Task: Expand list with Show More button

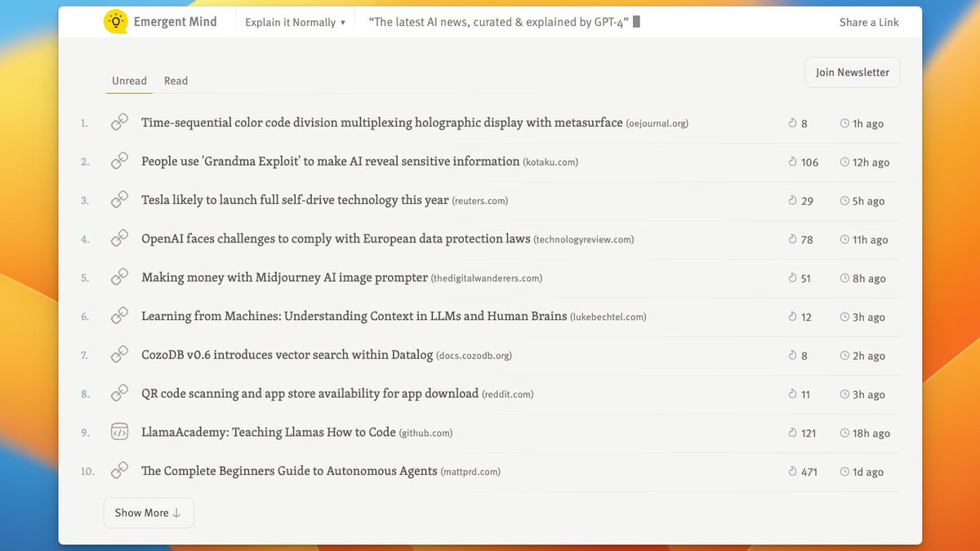Action: coord(149,513)
